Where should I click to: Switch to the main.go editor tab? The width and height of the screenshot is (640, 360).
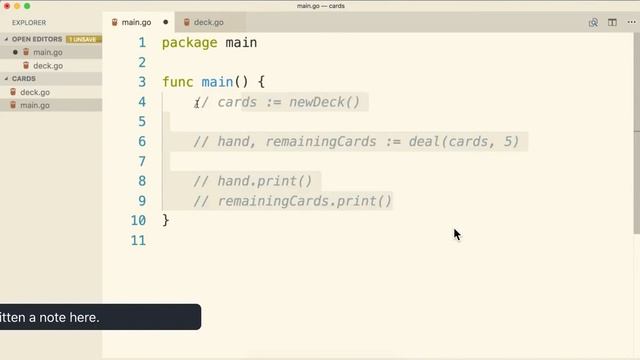coord(138,22)
